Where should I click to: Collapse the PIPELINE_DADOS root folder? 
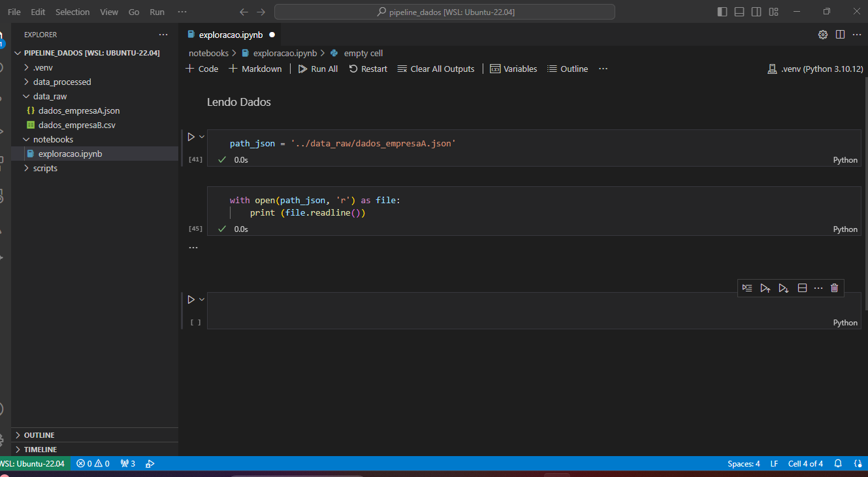95,53
